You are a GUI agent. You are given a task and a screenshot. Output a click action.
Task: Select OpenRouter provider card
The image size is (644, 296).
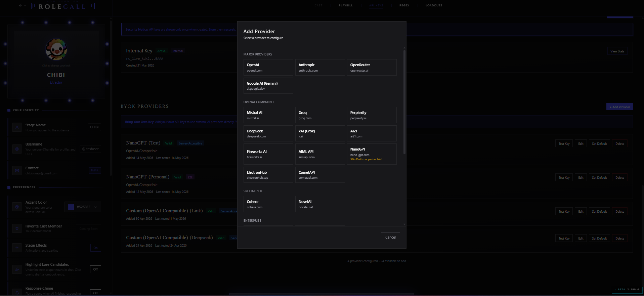(x=372, y=68)
